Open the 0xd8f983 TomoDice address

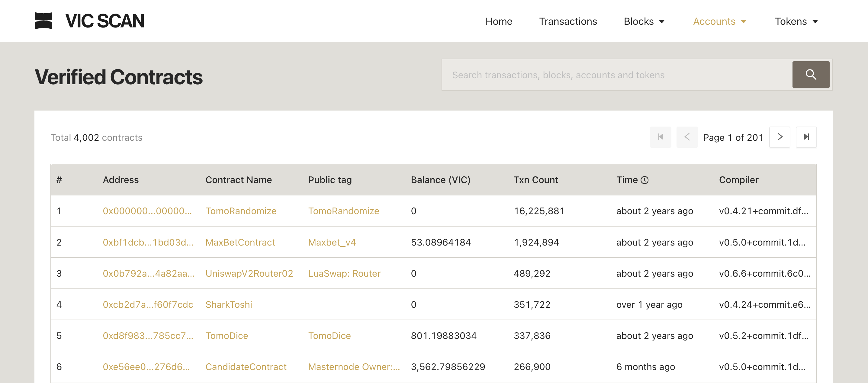[148, 336]
